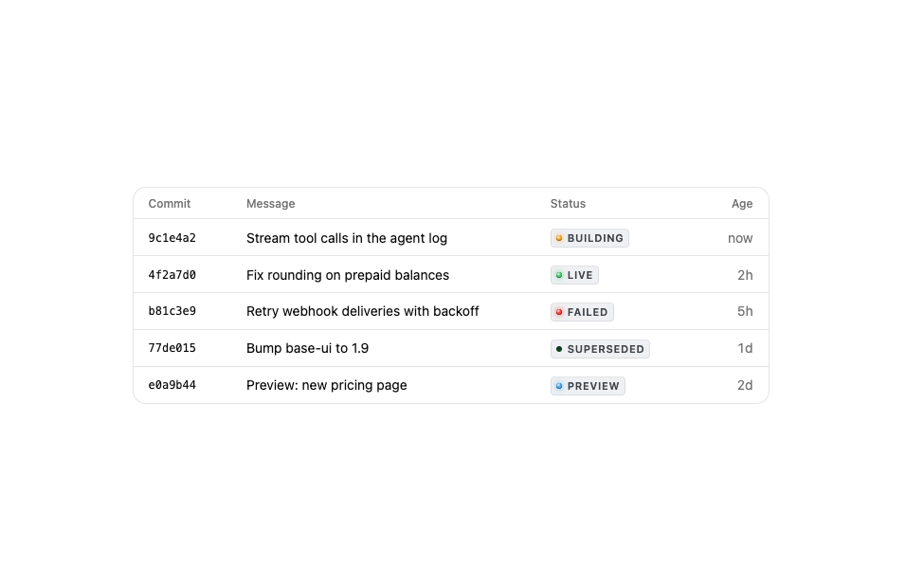Click the blue dot in PREVIEW badge
This screenshot has height=588, width=924.
[x=559, y=386]
